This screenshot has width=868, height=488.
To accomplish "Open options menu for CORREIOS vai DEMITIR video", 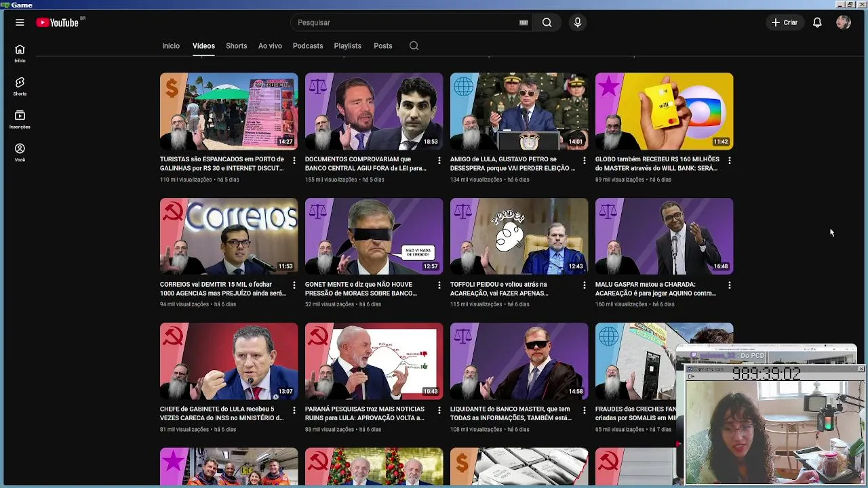I will click(x=294, y=285).
